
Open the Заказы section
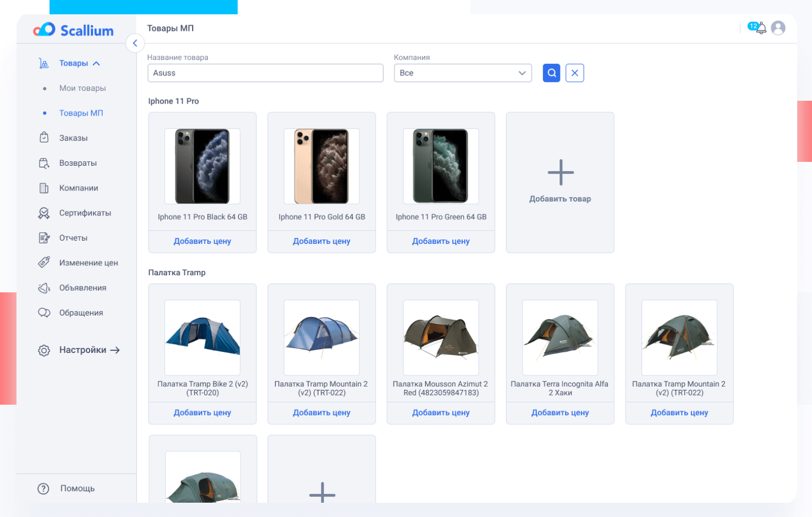[x=73, y=138]
